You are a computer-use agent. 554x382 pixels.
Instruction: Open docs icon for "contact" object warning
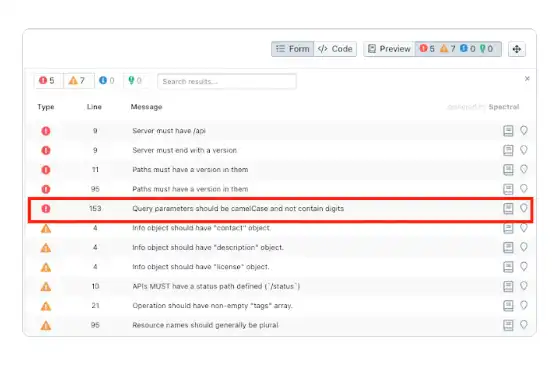pos(508,228)
